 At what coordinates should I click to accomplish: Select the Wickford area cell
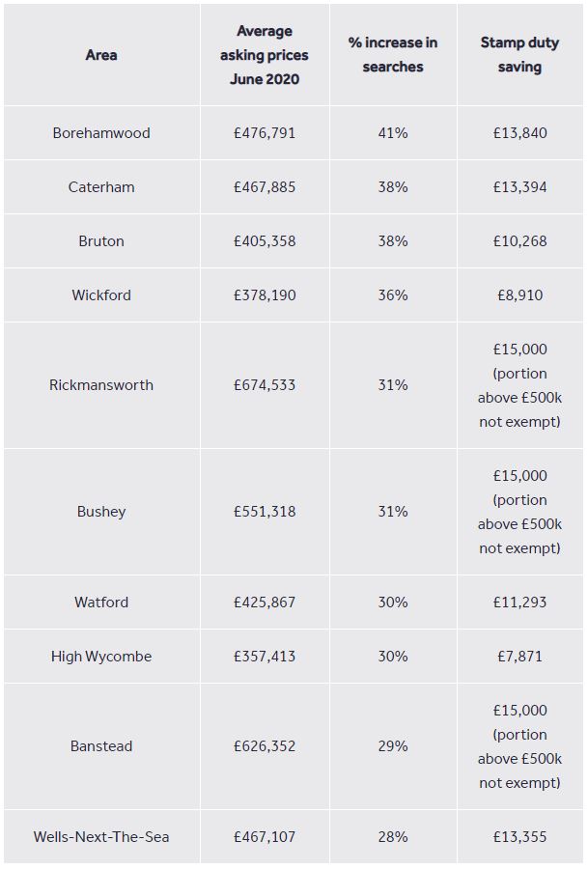tap(101, 294)
